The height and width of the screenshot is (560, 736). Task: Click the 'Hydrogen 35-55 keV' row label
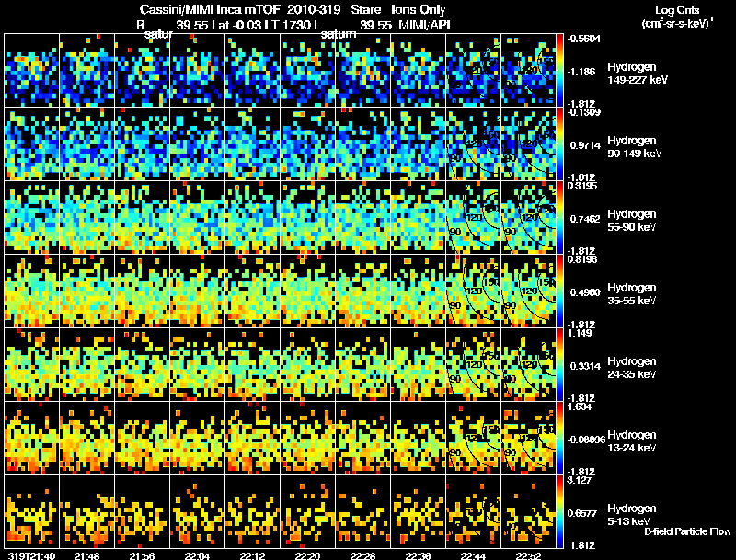631,294
